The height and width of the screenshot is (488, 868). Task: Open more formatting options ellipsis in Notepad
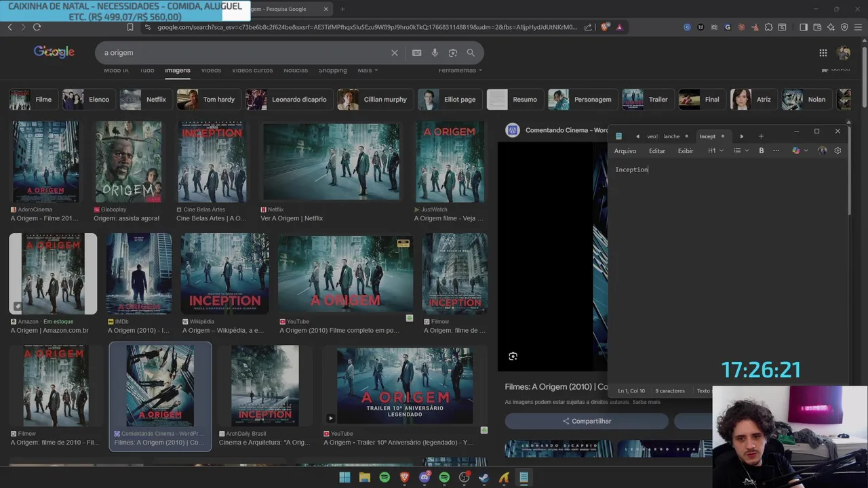[776, 150]
